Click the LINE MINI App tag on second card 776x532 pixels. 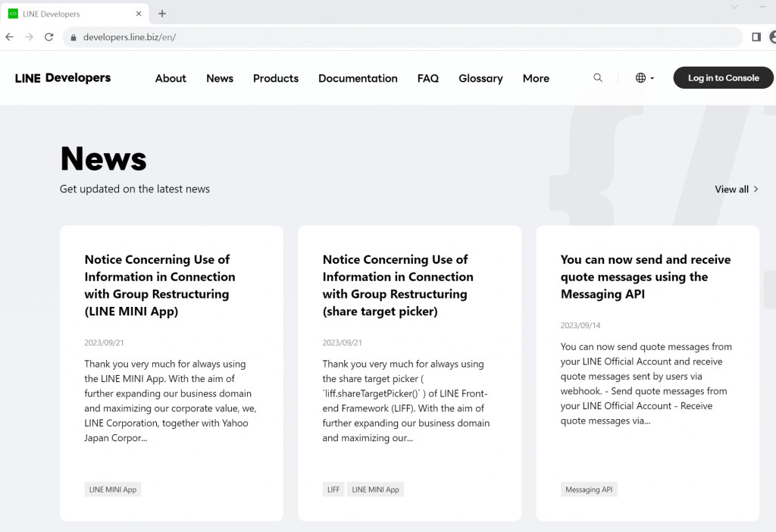375,490
